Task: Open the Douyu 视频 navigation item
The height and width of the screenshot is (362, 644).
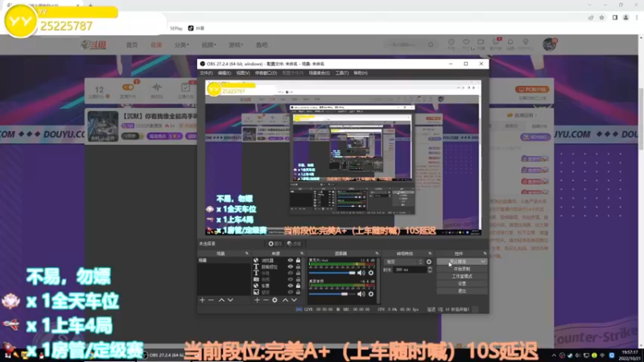Action: (x=208, y=45)
